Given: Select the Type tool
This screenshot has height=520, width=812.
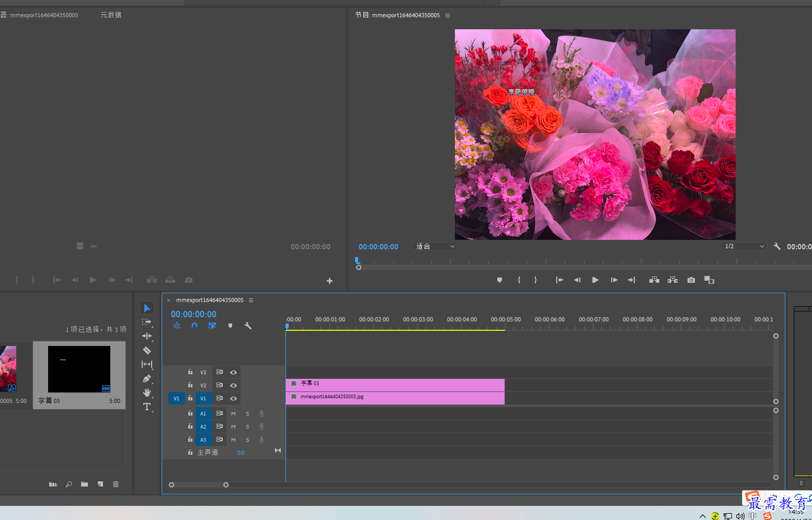Looking at the screenshot, I should click(x=147, y=407).
